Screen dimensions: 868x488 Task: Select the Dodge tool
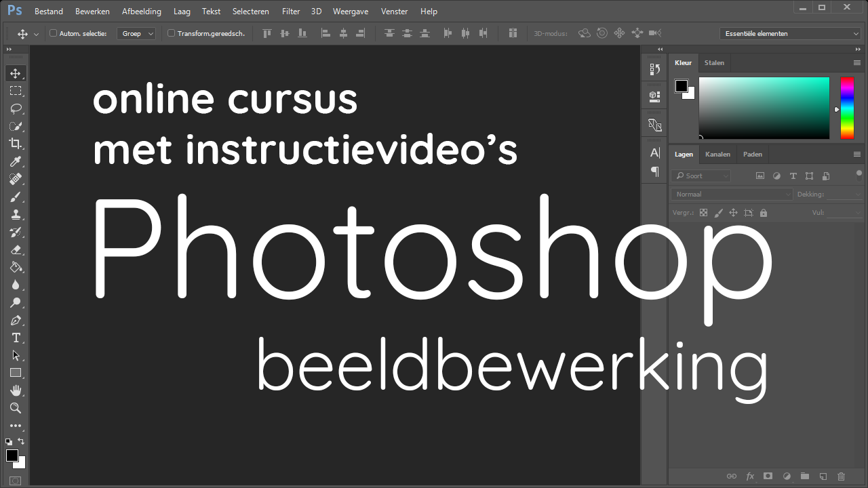coord(16,302)
